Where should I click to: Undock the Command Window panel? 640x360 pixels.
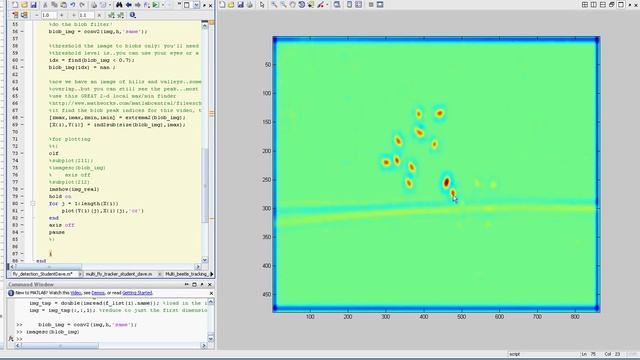point(202,284)
